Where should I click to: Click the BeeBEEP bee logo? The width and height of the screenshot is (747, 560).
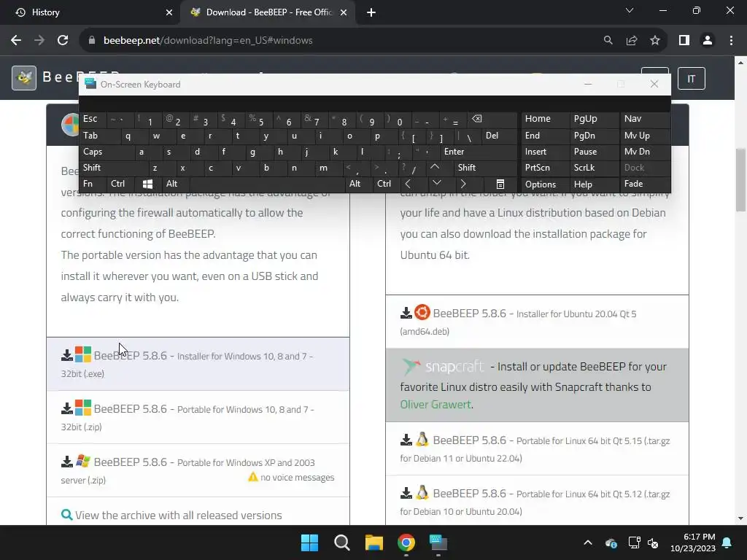24,77
